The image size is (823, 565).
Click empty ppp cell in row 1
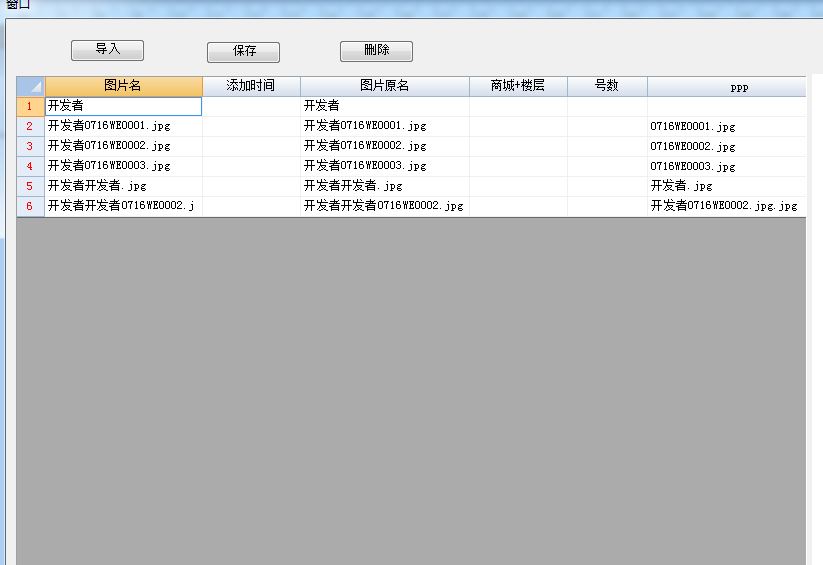[x=726, y=106]
